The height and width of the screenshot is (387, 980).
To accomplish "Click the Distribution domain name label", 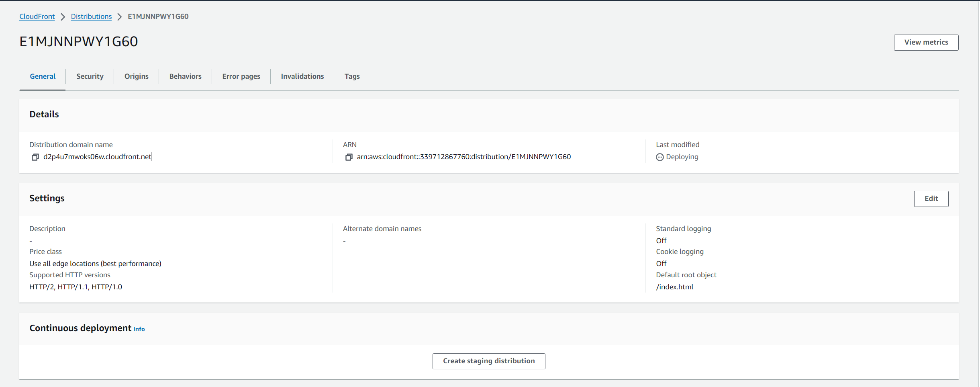I will click(71, 145).
